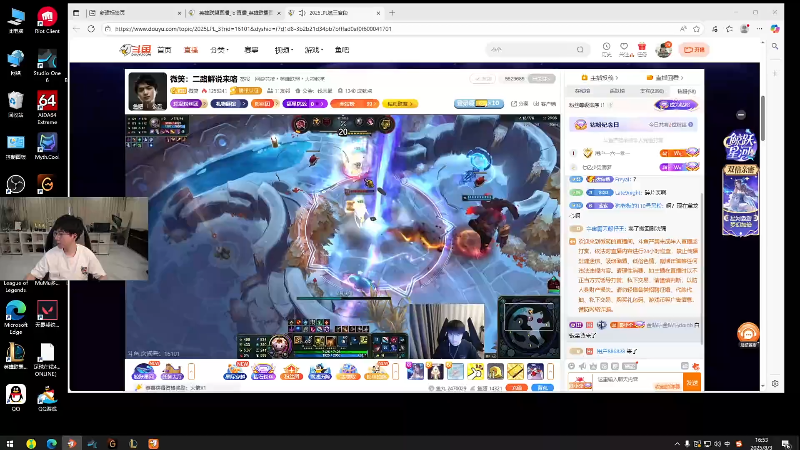Open the 直播 live menu item
This screenshot has width=800, height=450.
191,50
